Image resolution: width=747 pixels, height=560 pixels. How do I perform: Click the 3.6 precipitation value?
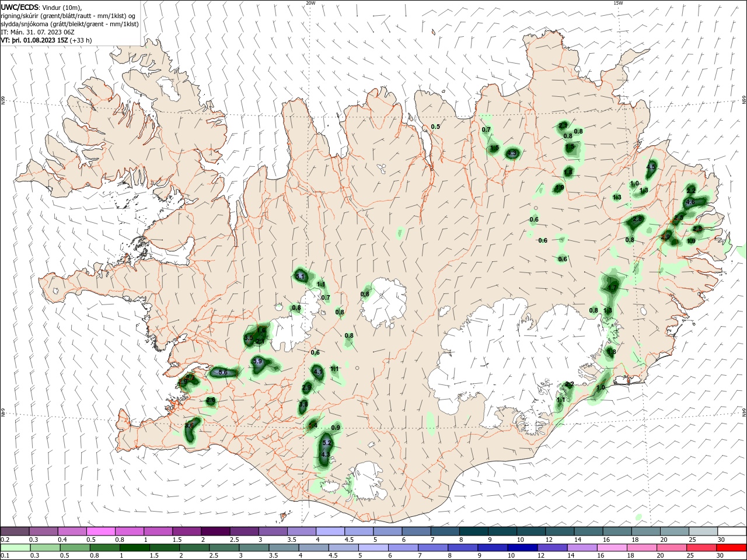[x=189, y=426]
